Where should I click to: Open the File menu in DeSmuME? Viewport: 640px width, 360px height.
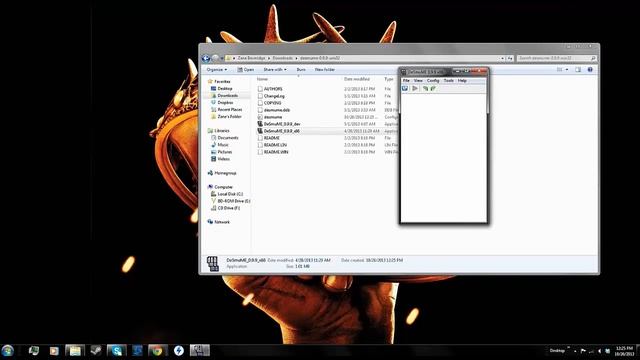(x=406, y=80)
